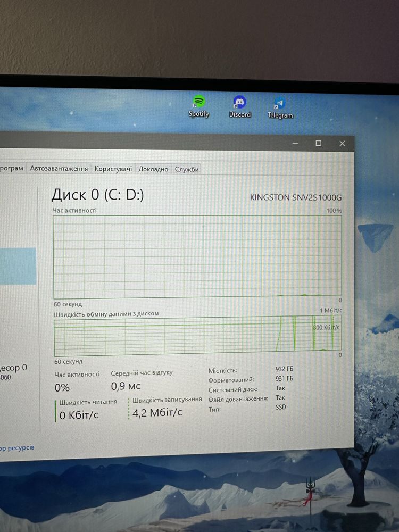Select the highlighted item in left sidebar
Screen dimensions: 399x532
(x=18, y=266)
